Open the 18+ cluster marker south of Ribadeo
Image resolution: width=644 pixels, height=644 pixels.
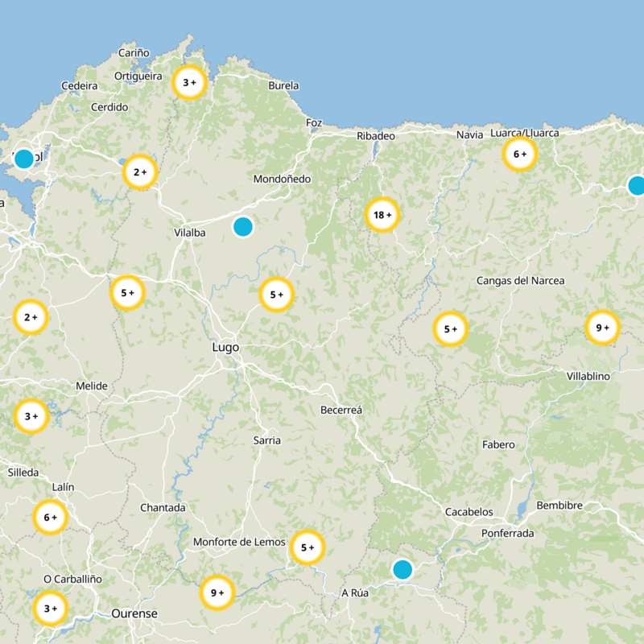click(x=382, y=215)
